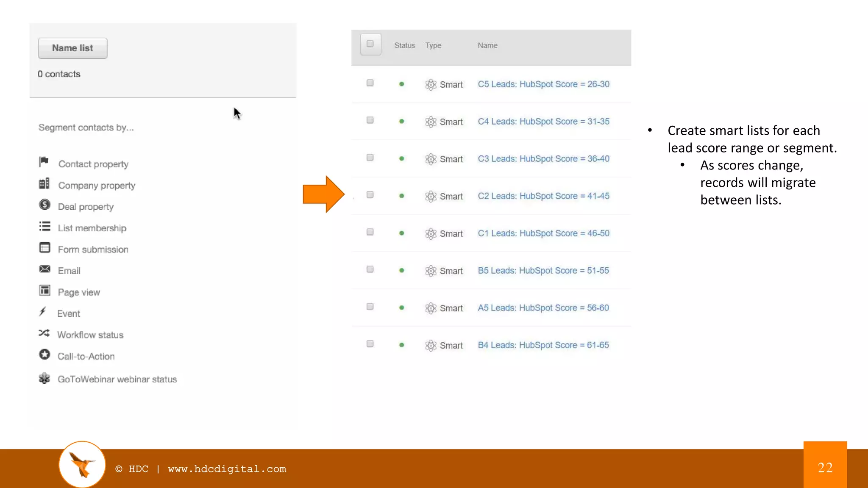
Task: Click the Smart atom icon for C3 Leads
Action: (431, 159)
